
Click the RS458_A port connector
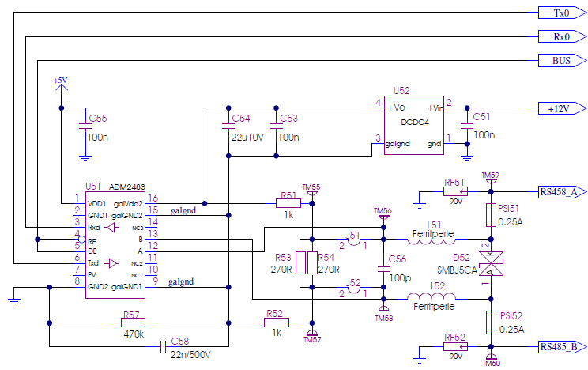click(x=563, y=192)
